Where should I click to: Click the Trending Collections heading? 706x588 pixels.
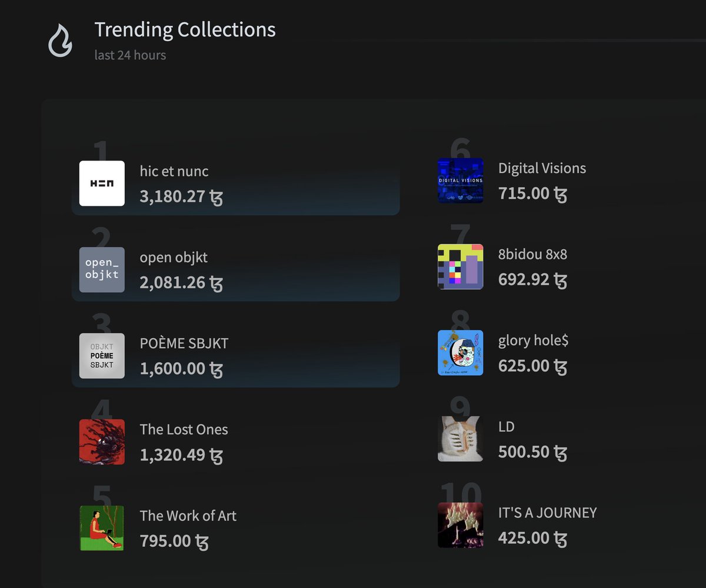click(185, 29)
